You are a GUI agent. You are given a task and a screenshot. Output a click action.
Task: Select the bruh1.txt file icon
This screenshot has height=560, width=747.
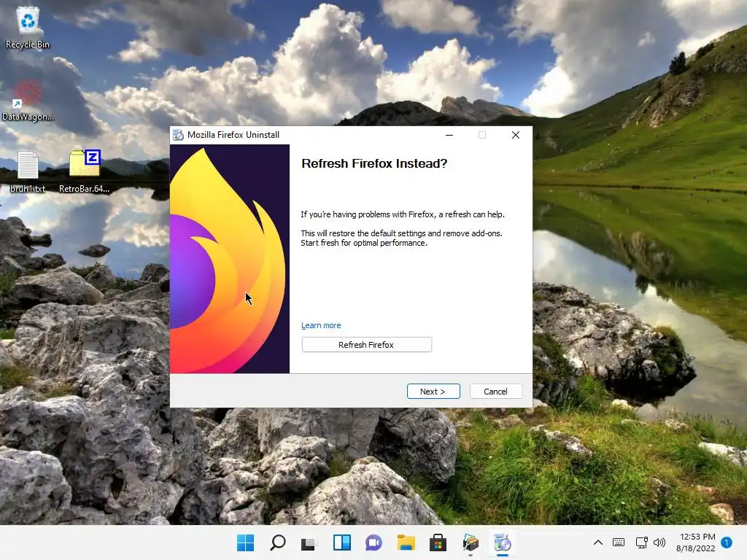28,172
